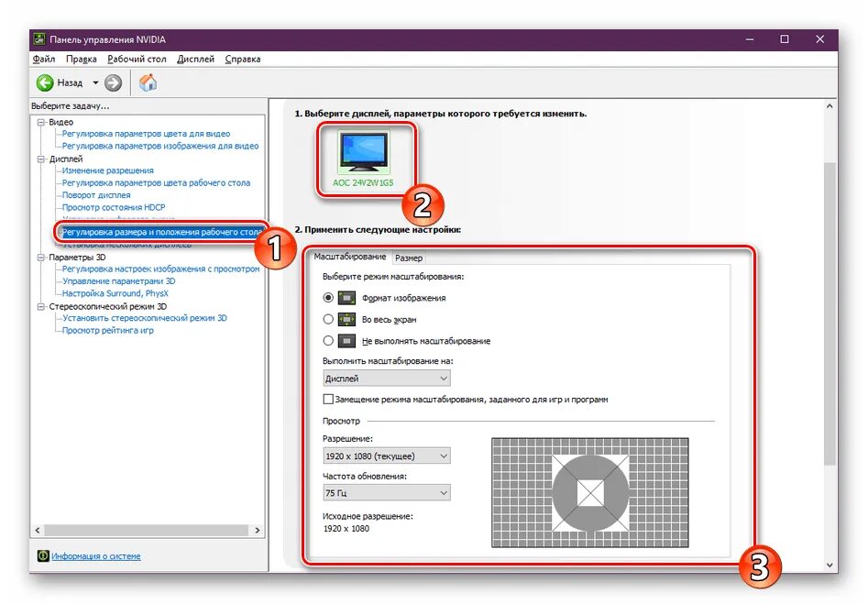Click the left panel horizontal scrollbar track
The height and width of the screenshot is (604, 868).
(147, 531)
